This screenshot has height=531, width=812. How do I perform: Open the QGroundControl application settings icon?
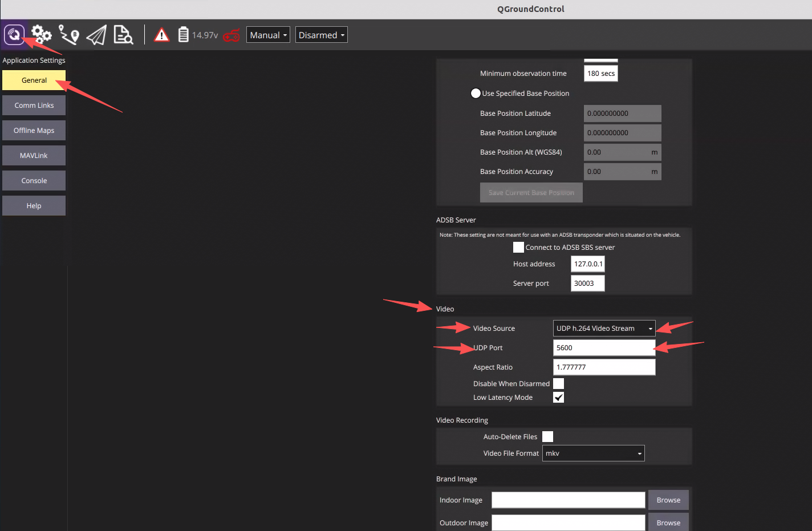[x=14, y=35]
